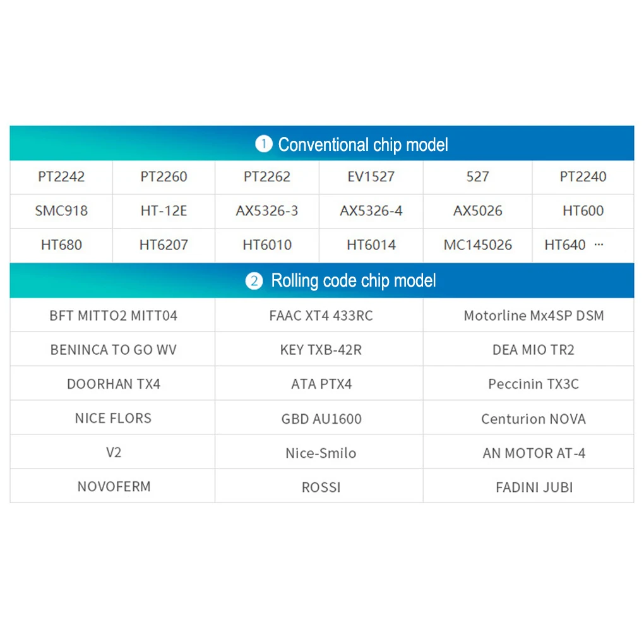Screen dimensions: 644x644
Task: Select the EV1527 chip cell
Action: [x=371, y=177]
